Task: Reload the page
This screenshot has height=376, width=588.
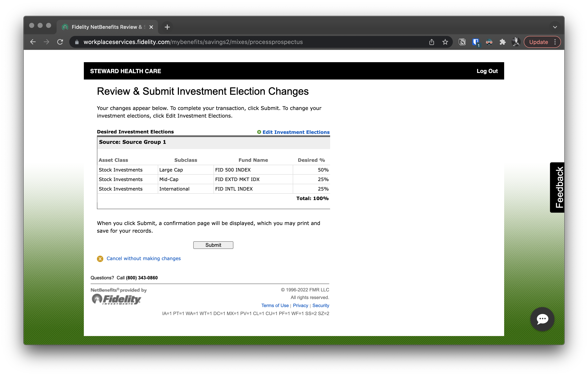Action: coord(60,42)
